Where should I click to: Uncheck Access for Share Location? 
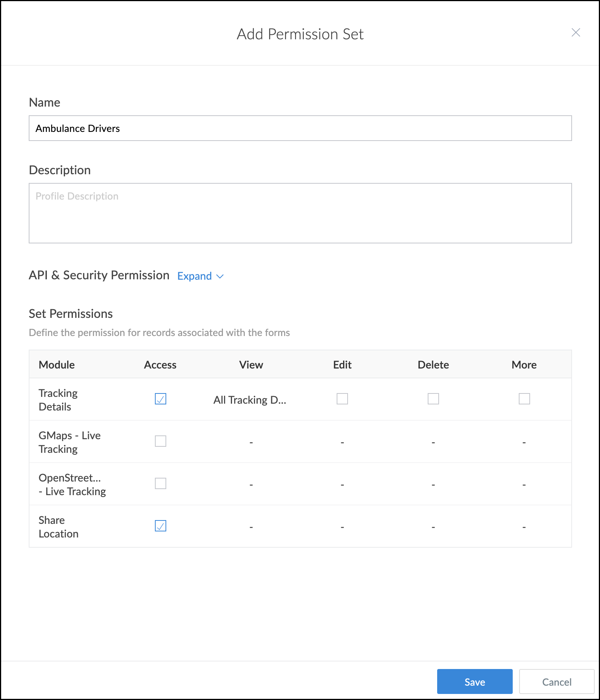click(161, 526)
